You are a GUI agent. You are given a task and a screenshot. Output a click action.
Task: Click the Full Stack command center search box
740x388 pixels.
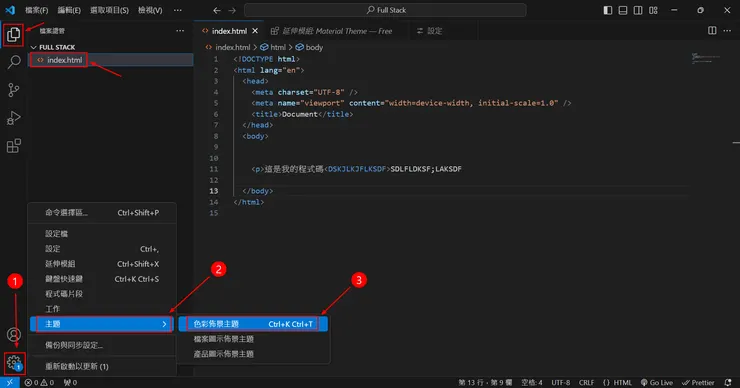[385, 10]
